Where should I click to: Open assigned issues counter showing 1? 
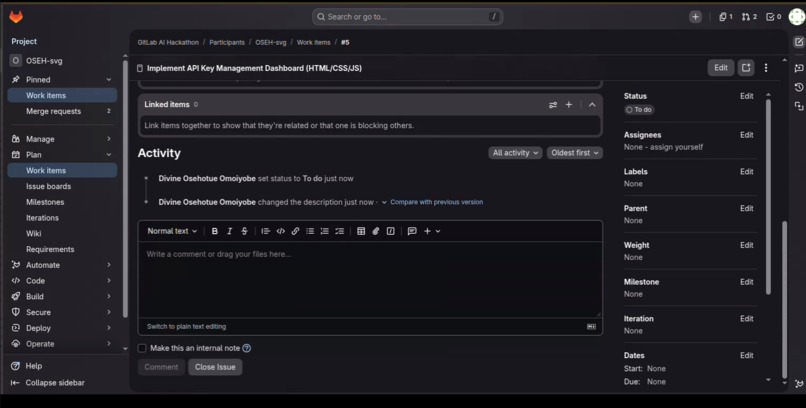point(725,17)
